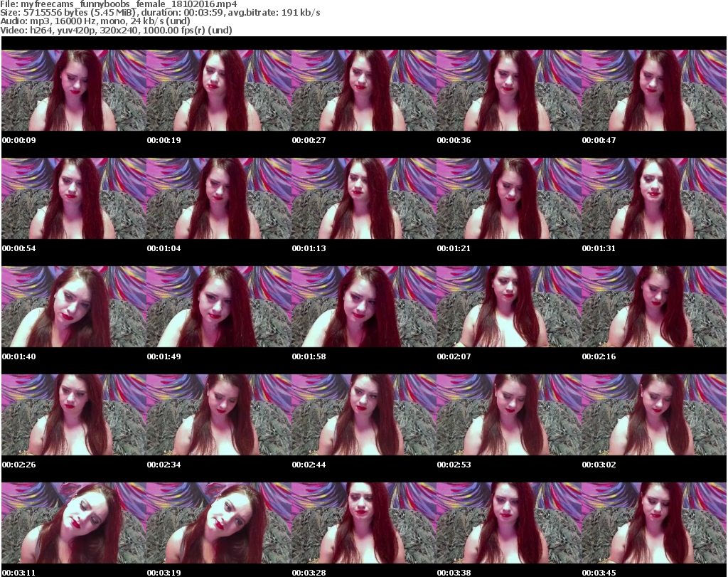
Task: Click the timestamp text 00:02:44
Action: coord(309,465)
